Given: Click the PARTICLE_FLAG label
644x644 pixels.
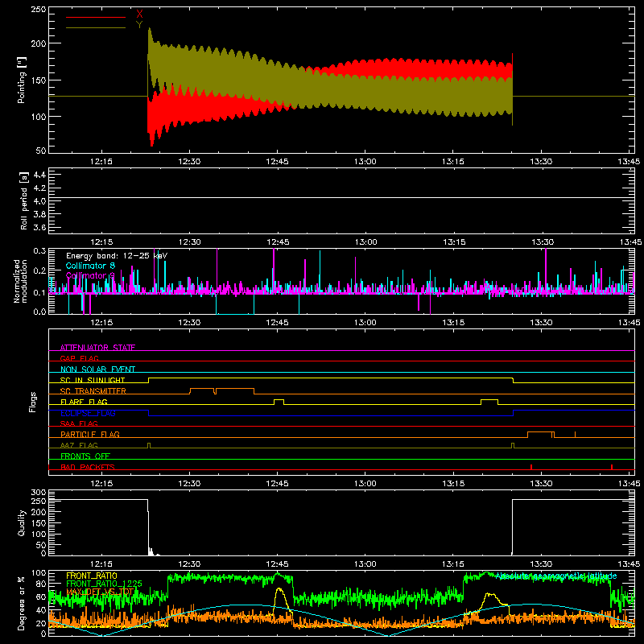Looking at the screenshot, I should click(89, 434).
